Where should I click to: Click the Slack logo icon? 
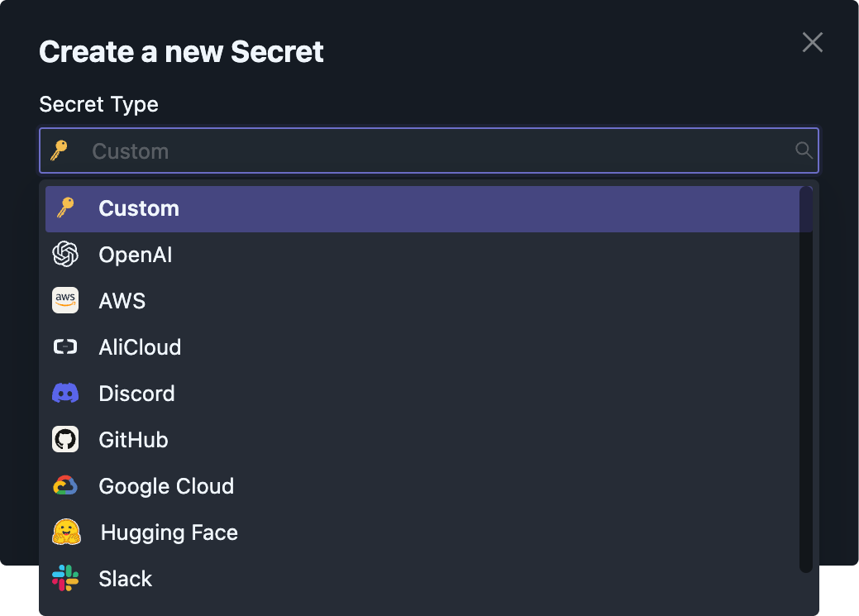[65, 579]
